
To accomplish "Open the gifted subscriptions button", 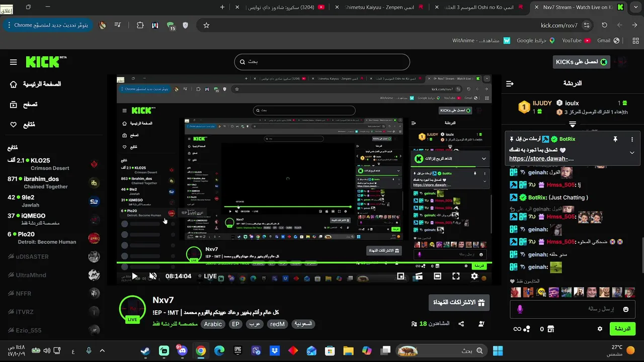I will click(x=459, y=303).
